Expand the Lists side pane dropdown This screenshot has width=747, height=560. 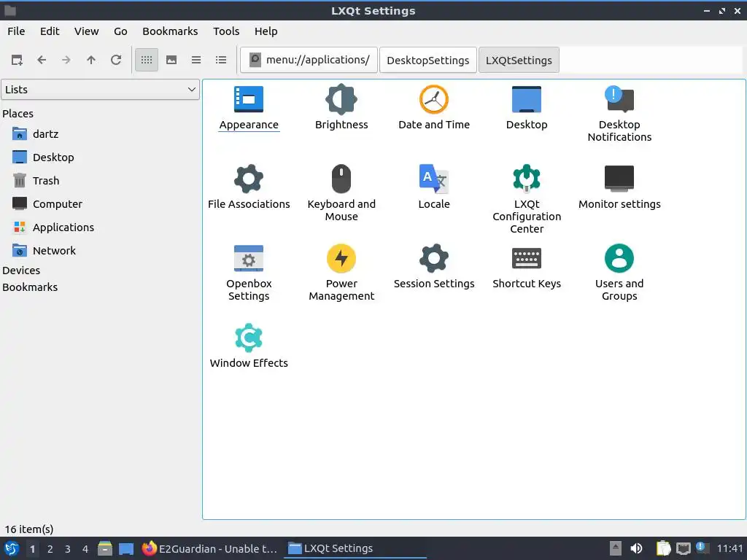click(x=100, y=90)
